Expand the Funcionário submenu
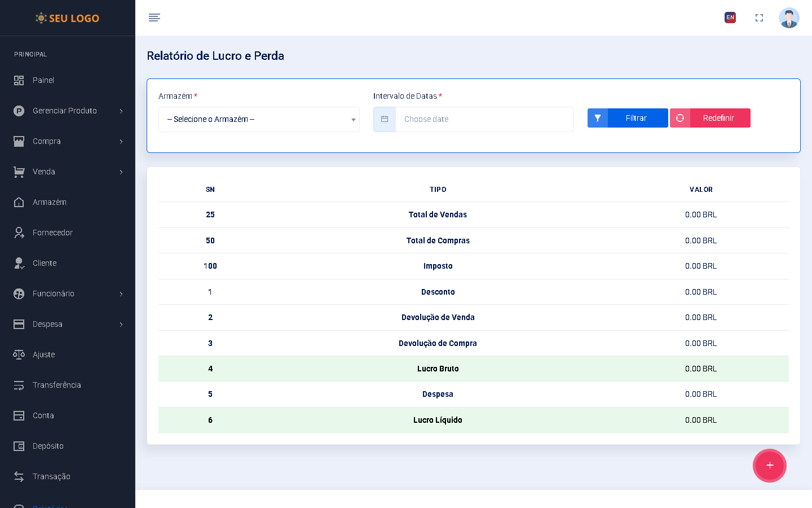 (x=68, y=294)
